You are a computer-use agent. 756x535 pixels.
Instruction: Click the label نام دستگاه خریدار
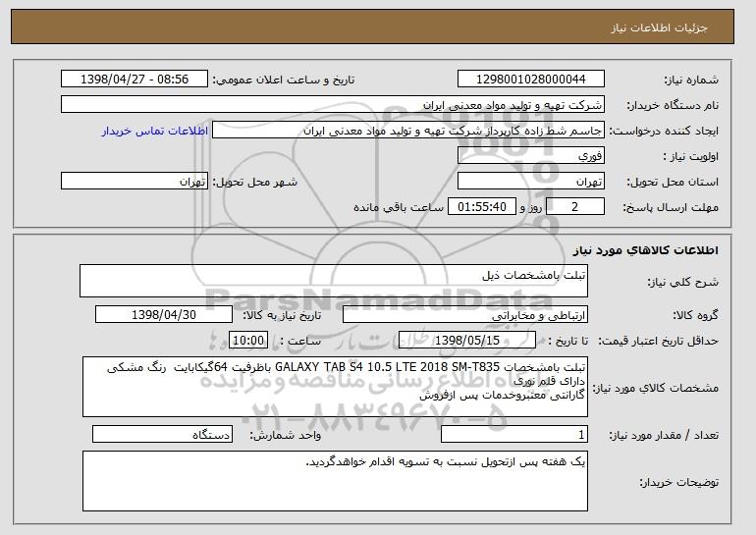point(673,105)
